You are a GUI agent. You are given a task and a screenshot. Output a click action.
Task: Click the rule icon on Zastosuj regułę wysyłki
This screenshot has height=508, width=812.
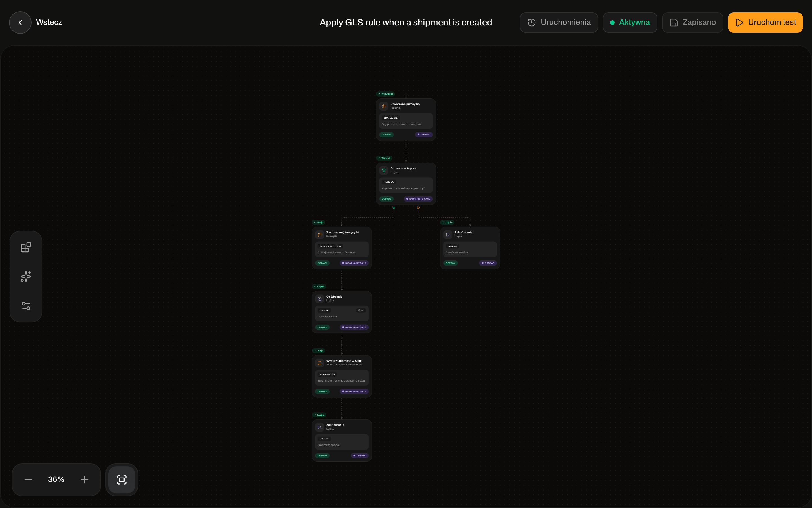coord(319,235)
